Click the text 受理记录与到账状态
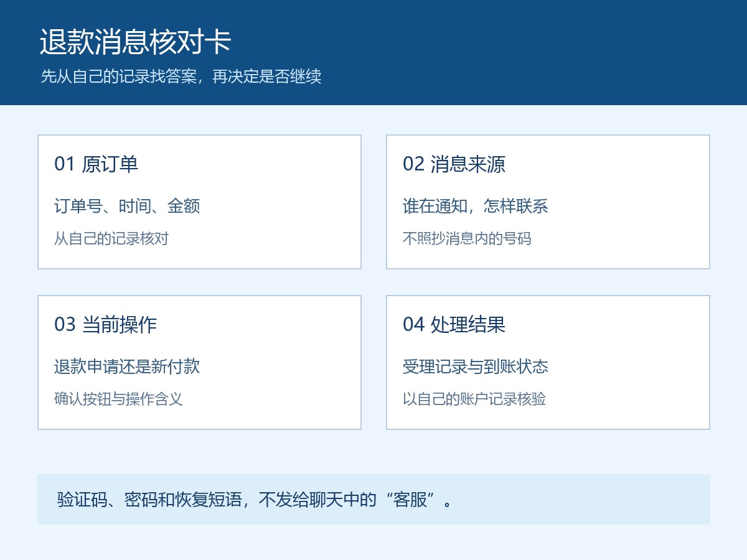Image resolution: width=747 pixels, height=560 pixels. click(476, 366)
